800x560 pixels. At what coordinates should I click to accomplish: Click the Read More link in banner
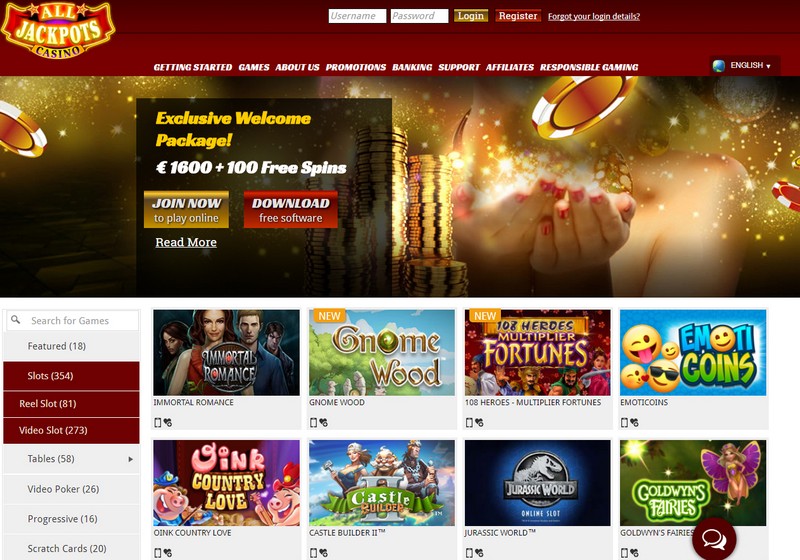click(186, 242)
